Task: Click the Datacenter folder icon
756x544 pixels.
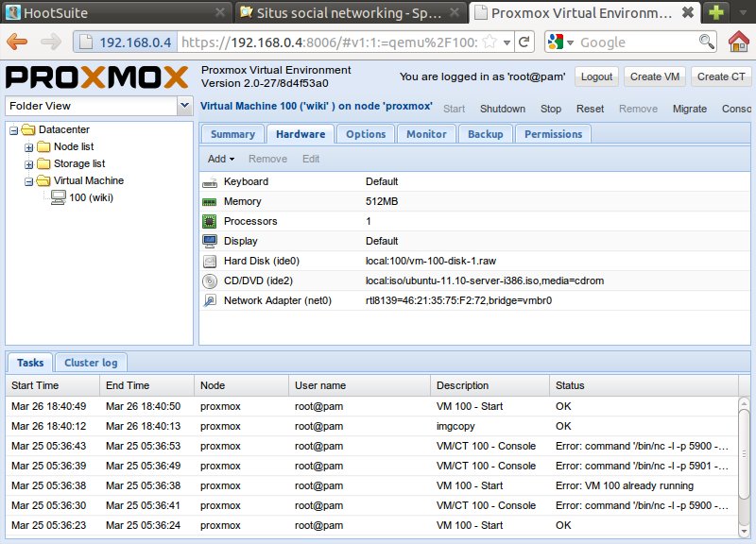Action: point(28,129)
